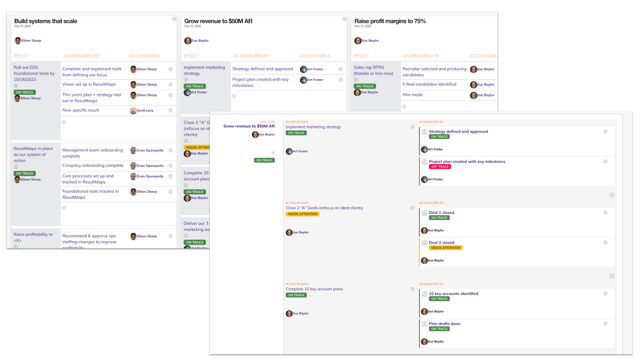The image size is (644, 362).
Task: Open settings for Project plan created with key milestones
Action: (605, 161)
